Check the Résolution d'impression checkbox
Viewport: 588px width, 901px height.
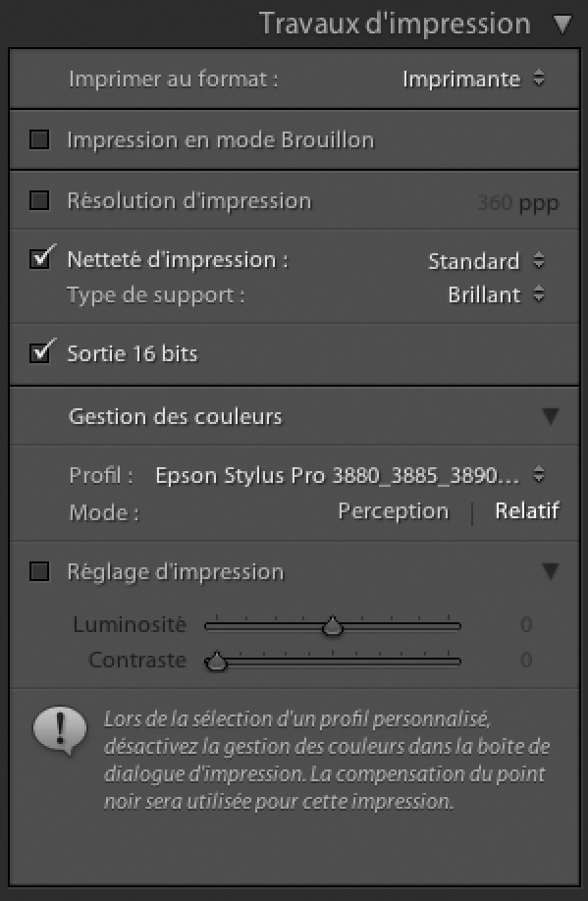pyautogui.click(x=39, y=200)
